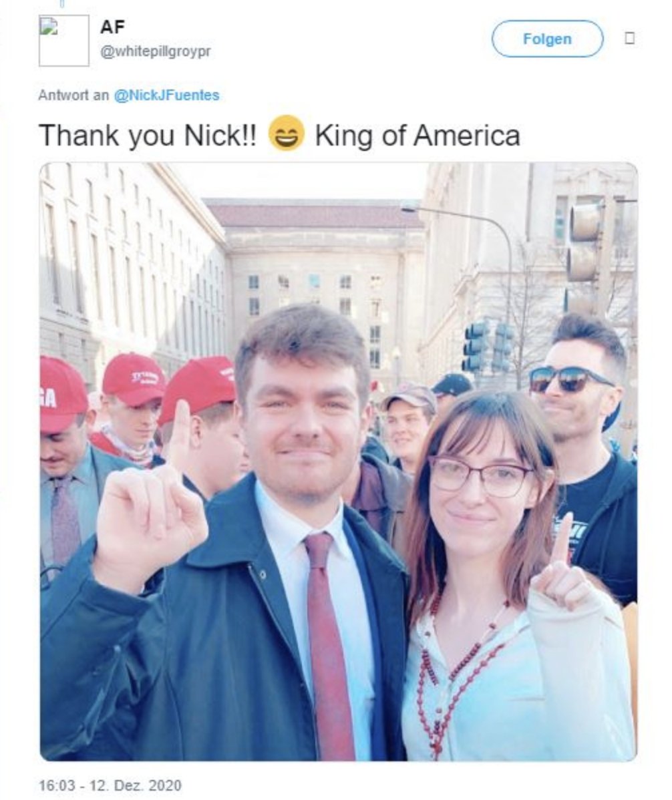672x800 pixels.
Task: Click the "Antwort an" reply label
Action: (x=73, y=95)
